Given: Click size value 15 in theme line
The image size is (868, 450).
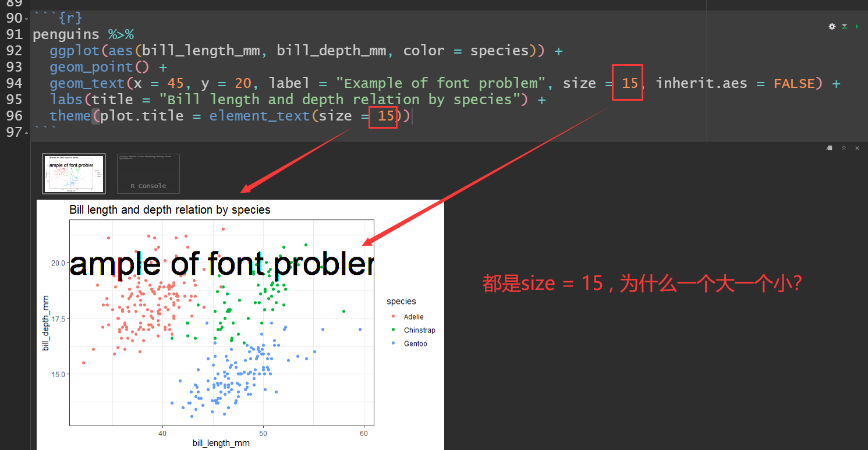Looking at the screenshot, I should pyautogui.click(x=385, y=116).
